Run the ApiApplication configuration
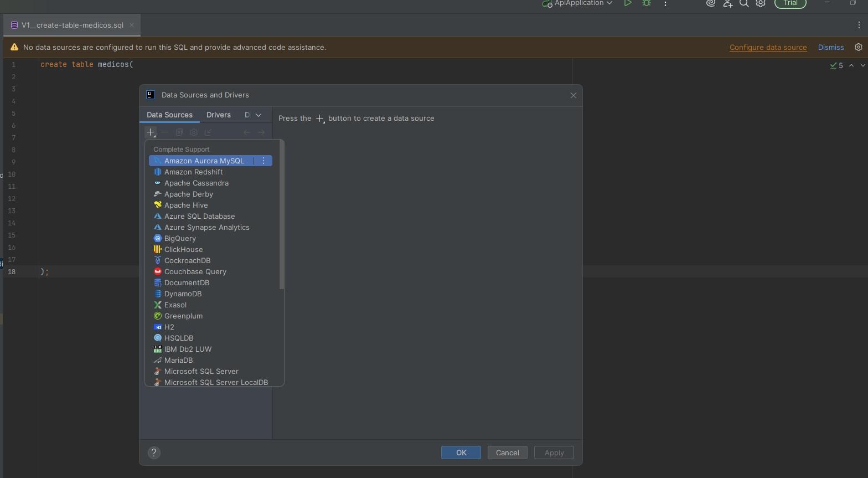The width and height of the screenshot is (868, 478). click(628, 3)
